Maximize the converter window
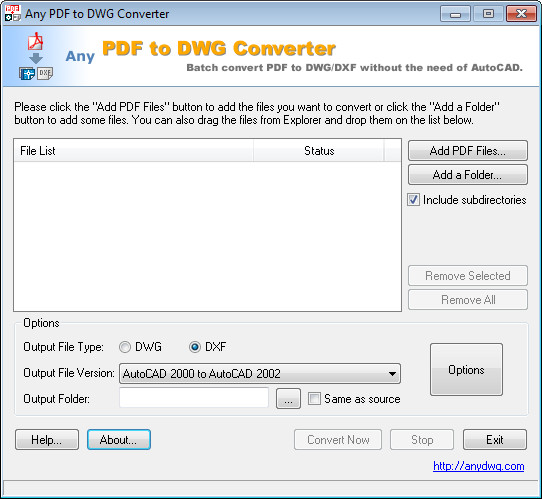This screenshot has height=499, width=542. pyautogui.click(x=488, y=14)
